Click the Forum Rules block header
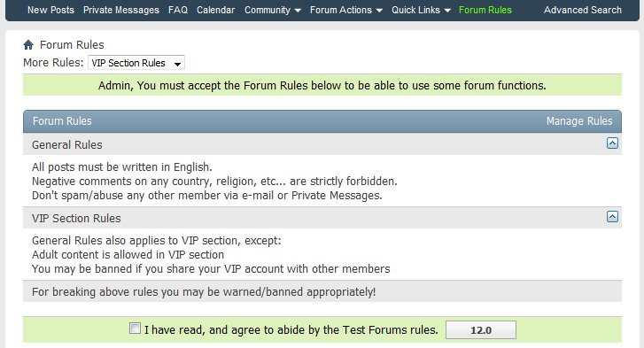644x348 pixels. [x=322, y=121]
